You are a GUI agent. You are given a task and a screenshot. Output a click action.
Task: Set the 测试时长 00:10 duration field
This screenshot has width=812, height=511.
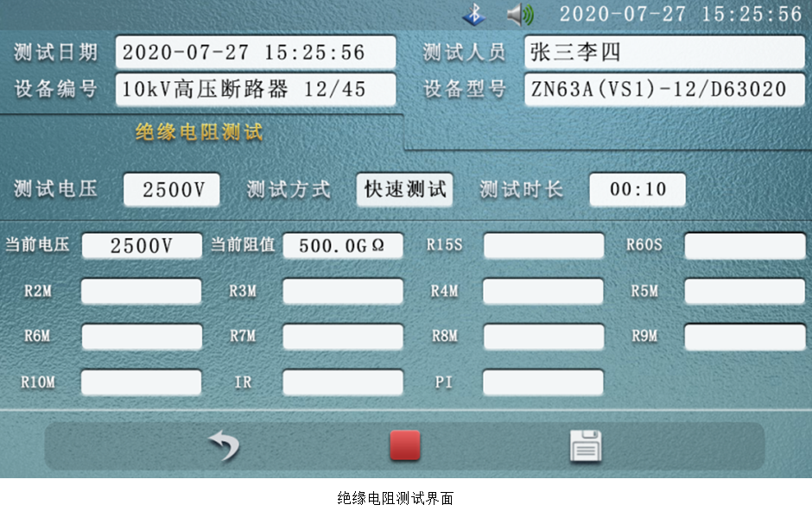pyautogui.click(x=638, y=190)
